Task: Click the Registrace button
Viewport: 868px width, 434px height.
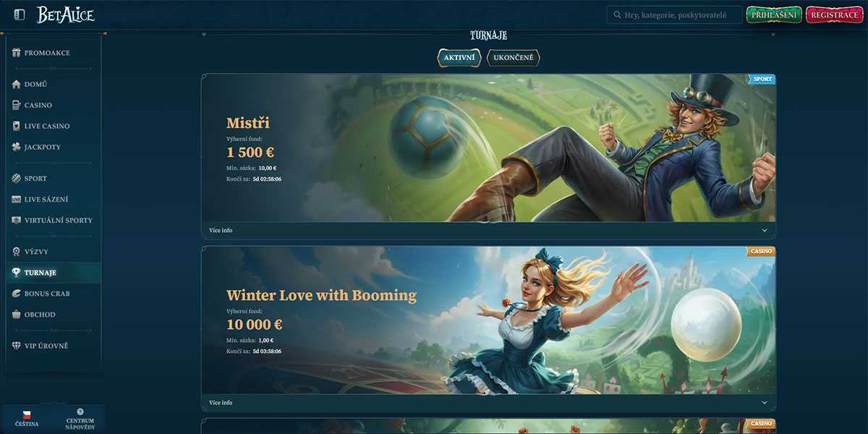Action: coord(834,15)
